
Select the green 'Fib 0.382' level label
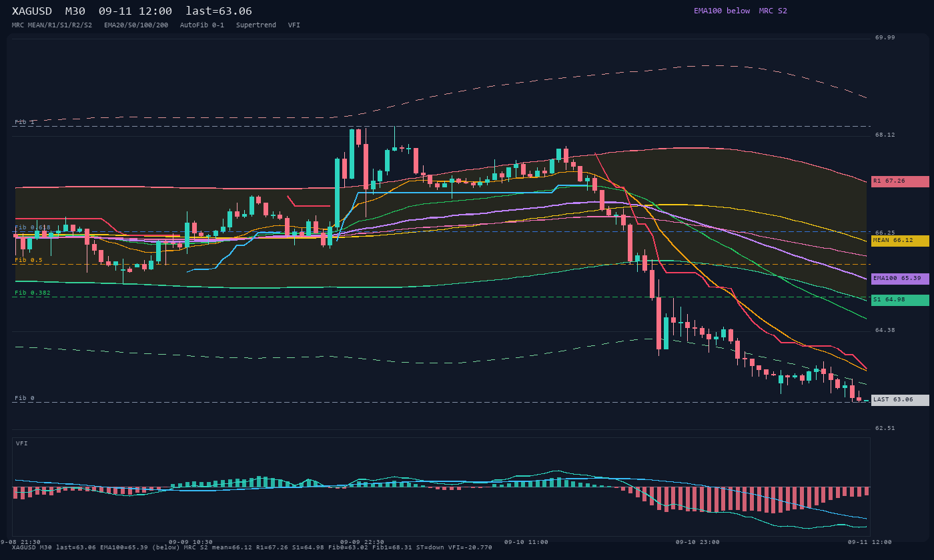[x=33, y=293]
